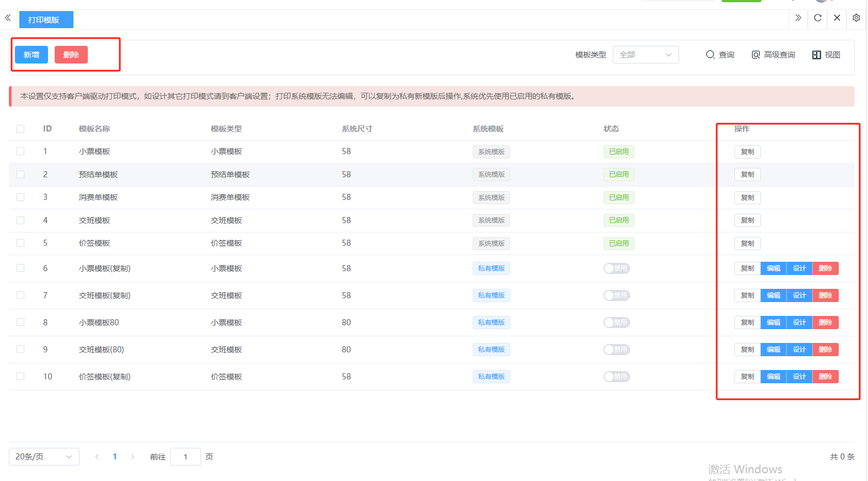The width and height of the screenshot is (868, 481).
Task: Click the blue 新增 button
Action: [x=31, y=55]
